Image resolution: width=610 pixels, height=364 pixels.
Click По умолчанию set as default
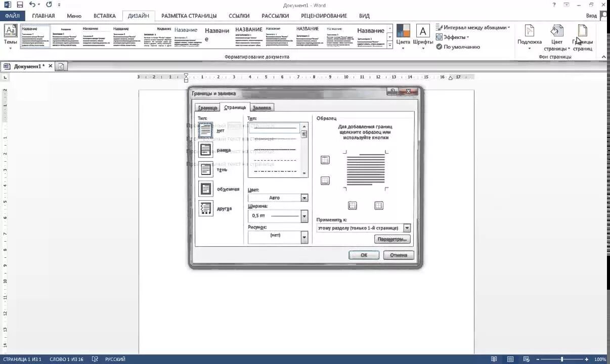(458, 47)
